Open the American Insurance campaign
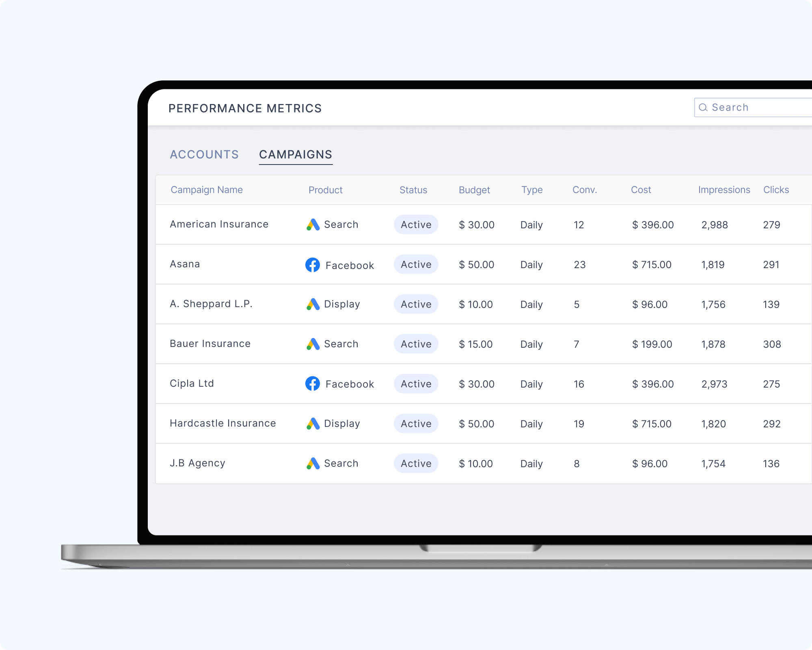 (219, 224)
